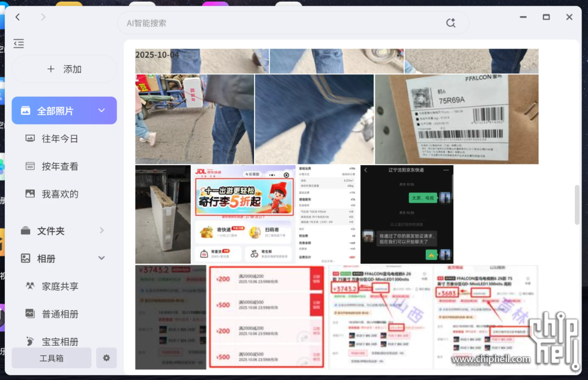Open 往年今日 in the sidebar
Screen dimensions: 588x380
click(60, 139)
